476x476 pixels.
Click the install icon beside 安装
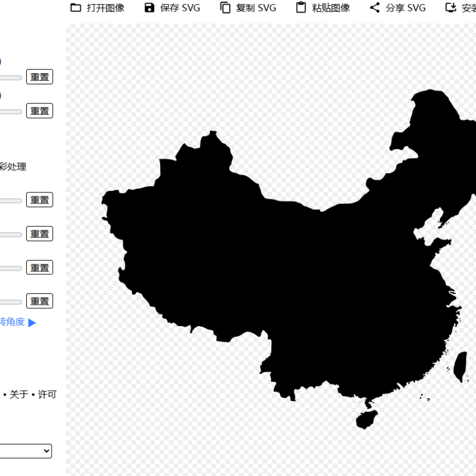(451, 8)
